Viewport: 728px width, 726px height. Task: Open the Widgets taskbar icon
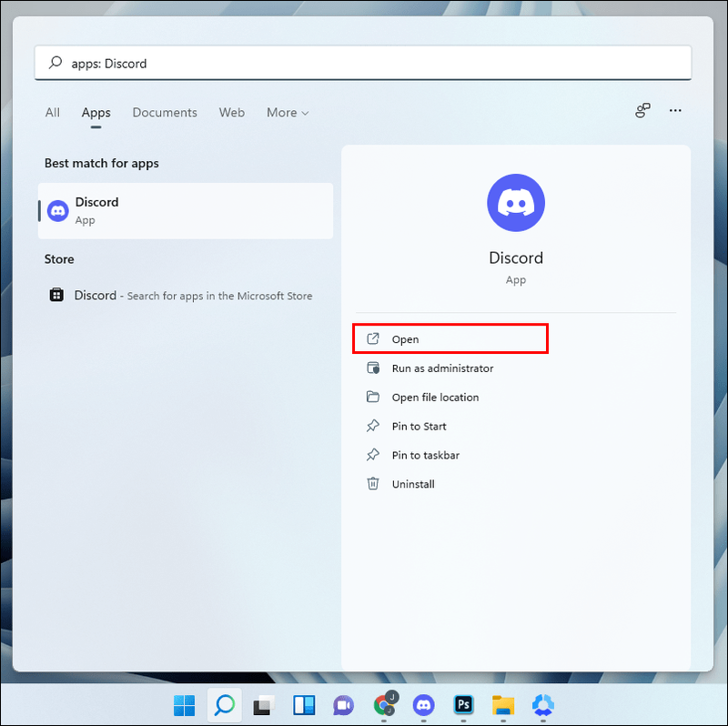pos(304,705)
